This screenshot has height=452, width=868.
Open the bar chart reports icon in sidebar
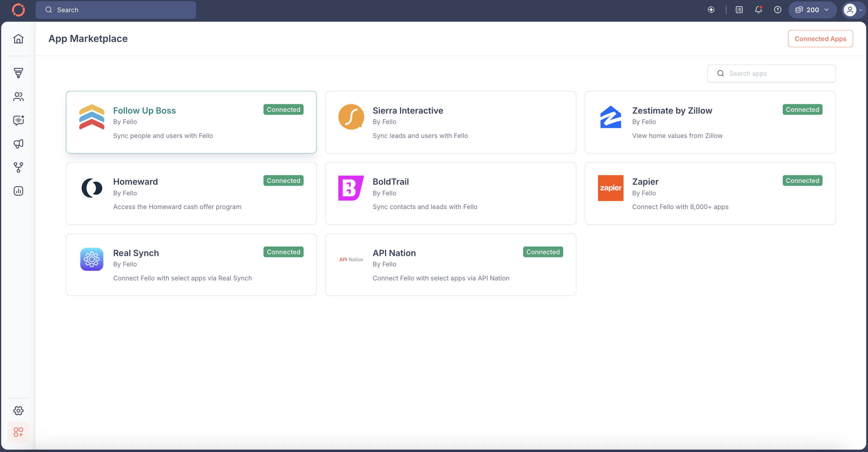click(18, 191)
